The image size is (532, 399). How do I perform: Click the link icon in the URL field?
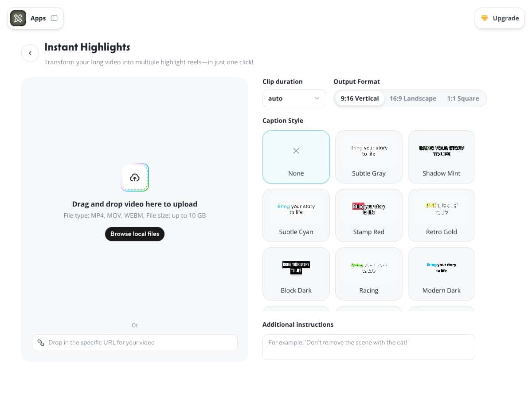41,343
